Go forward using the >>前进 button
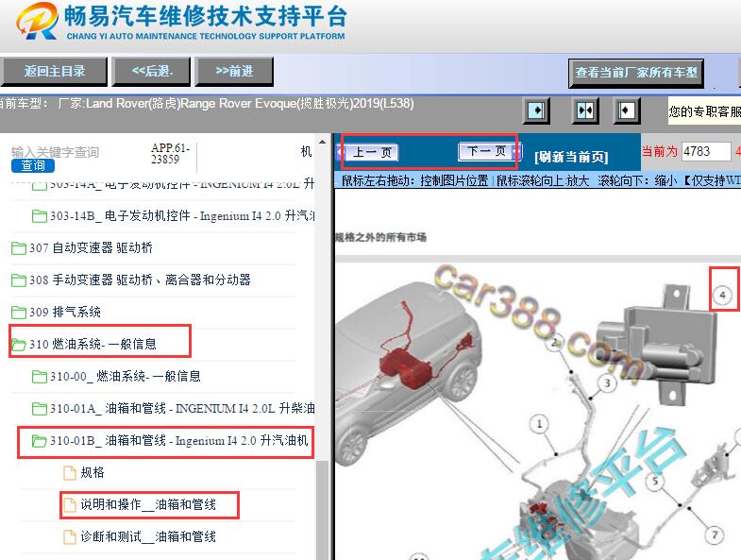The height and width of the screenshot is (560, 741). tap(234, 72)
